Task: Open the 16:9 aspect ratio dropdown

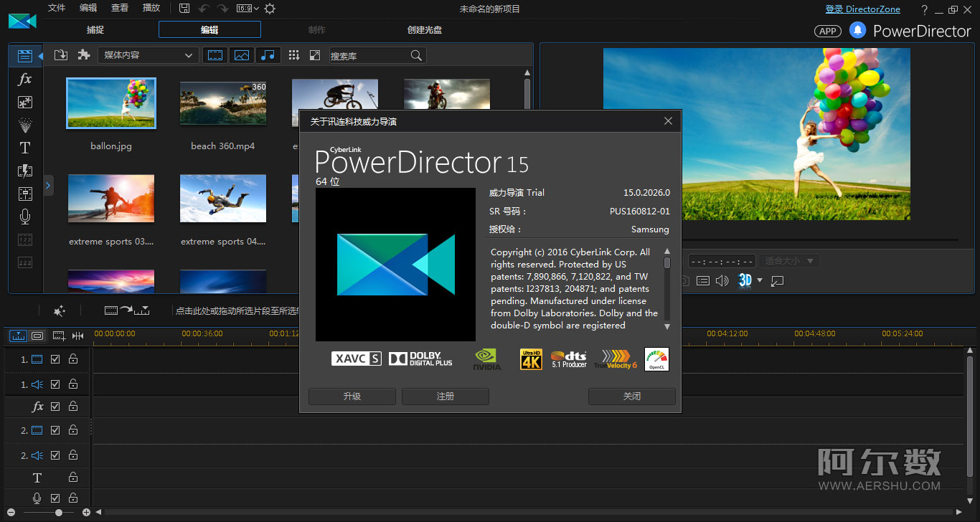Action: (x=248, y=9)
